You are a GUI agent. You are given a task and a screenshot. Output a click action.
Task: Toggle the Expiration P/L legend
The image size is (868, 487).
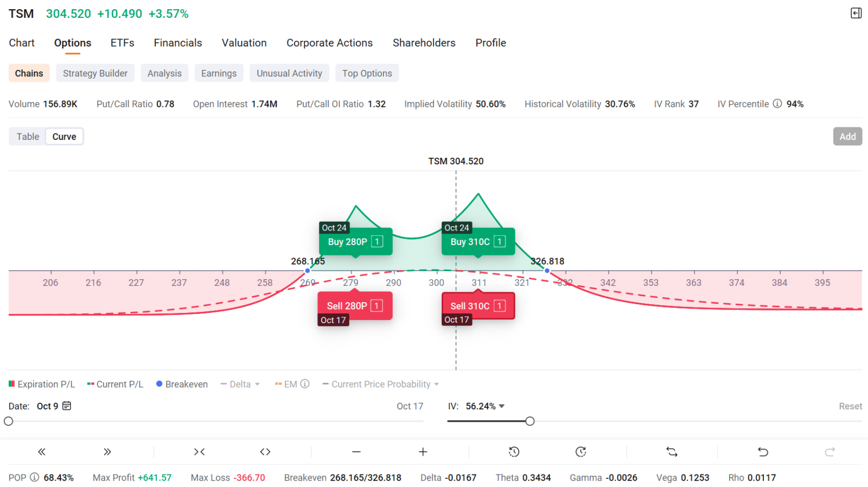pyautogui.click(x=42, y=384)
